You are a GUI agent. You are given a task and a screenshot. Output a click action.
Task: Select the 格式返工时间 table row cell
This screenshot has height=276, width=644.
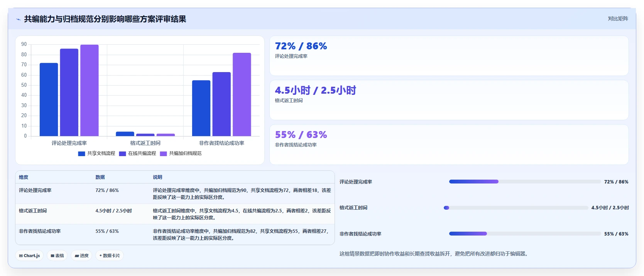click(33, 211)
